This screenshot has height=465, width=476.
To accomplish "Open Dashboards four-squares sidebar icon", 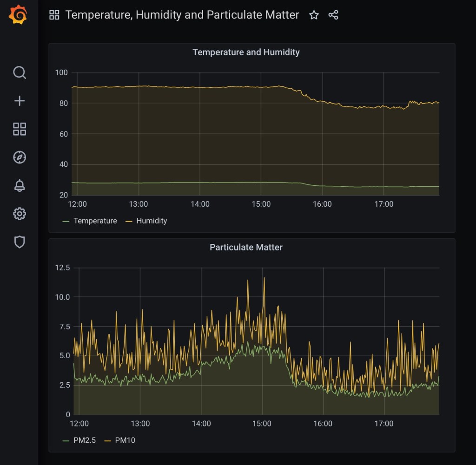I will [20, 129].
